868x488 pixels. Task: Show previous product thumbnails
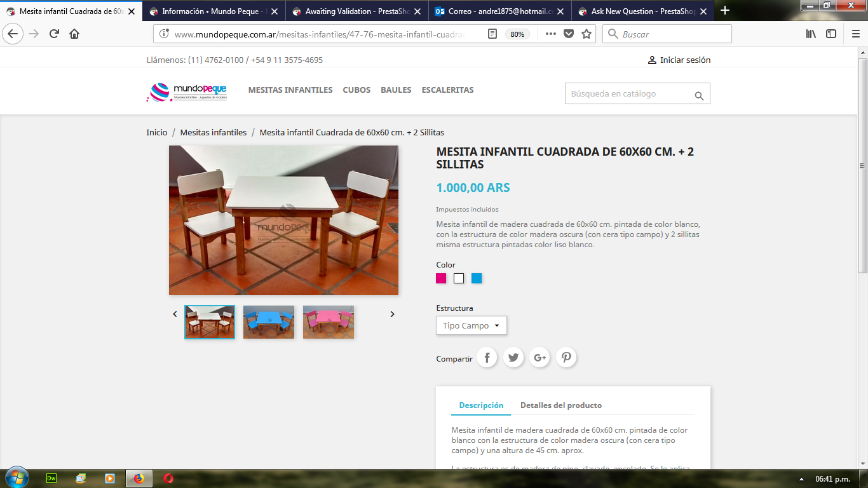point(175,314)
